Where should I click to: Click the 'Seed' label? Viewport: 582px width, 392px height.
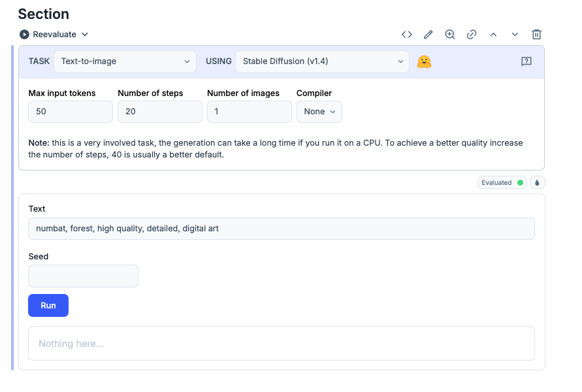point(39,257)
